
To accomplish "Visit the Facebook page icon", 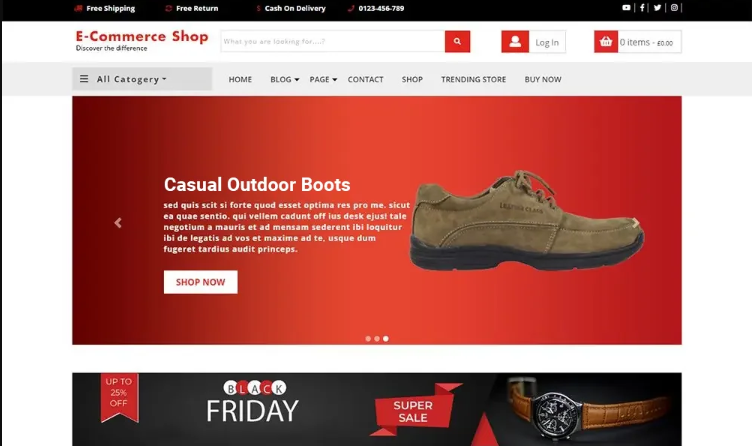I will pyautogui.click(x=642, y=8).
